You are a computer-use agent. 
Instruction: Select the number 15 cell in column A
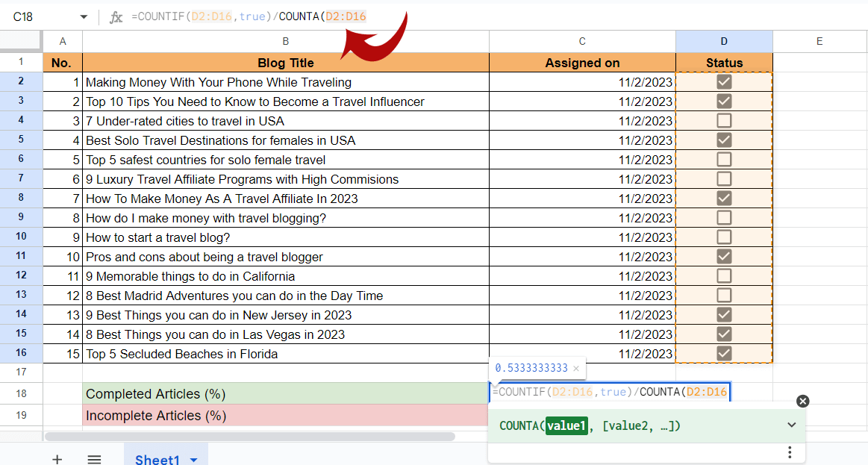pos(63,353)
